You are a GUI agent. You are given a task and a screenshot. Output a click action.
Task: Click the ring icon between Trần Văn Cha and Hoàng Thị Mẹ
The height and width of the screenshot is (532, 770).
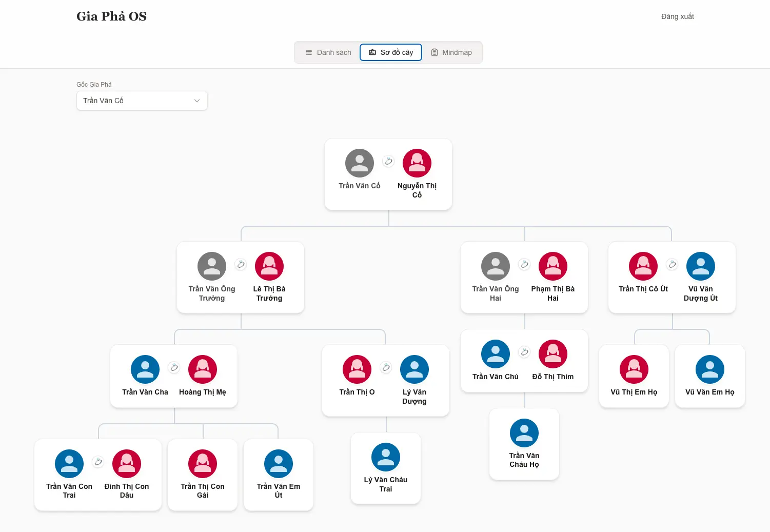(174, 367)
